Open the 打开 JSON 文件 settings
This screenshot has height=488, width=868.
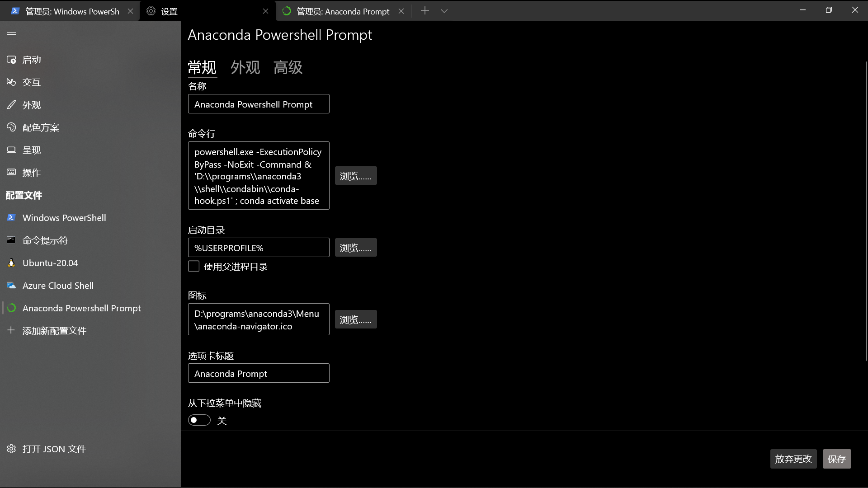click(x=54, y=449)
